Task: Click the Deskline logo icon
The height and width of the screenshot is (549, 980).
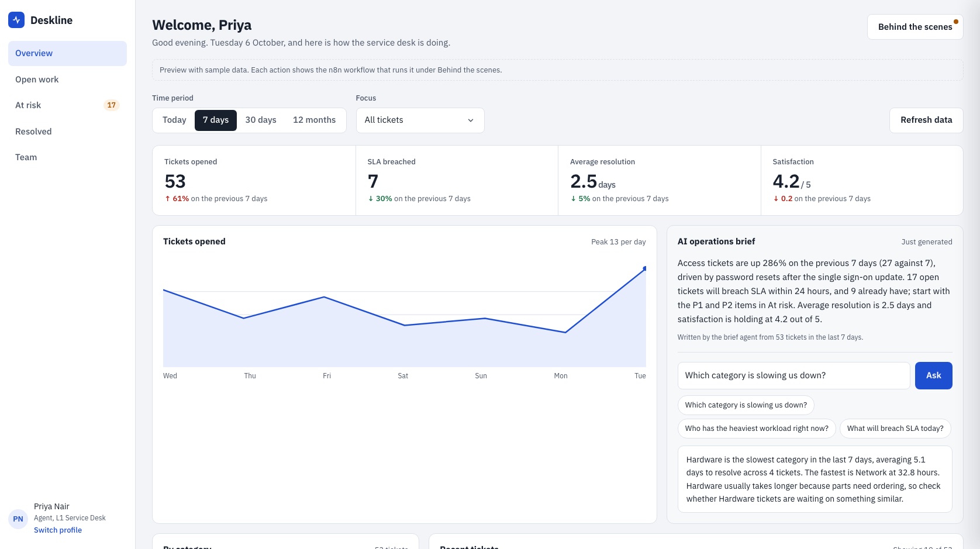Action: pyautogui.click(x=16, y=20)
